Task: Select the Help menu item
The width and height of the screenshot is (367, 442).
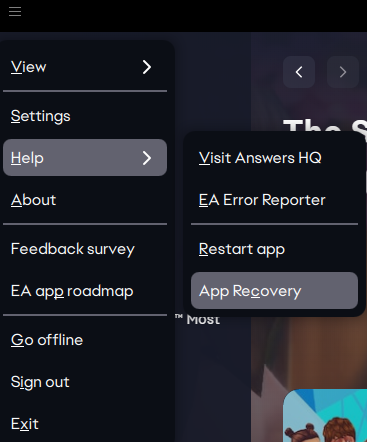Action: (85, 158)
